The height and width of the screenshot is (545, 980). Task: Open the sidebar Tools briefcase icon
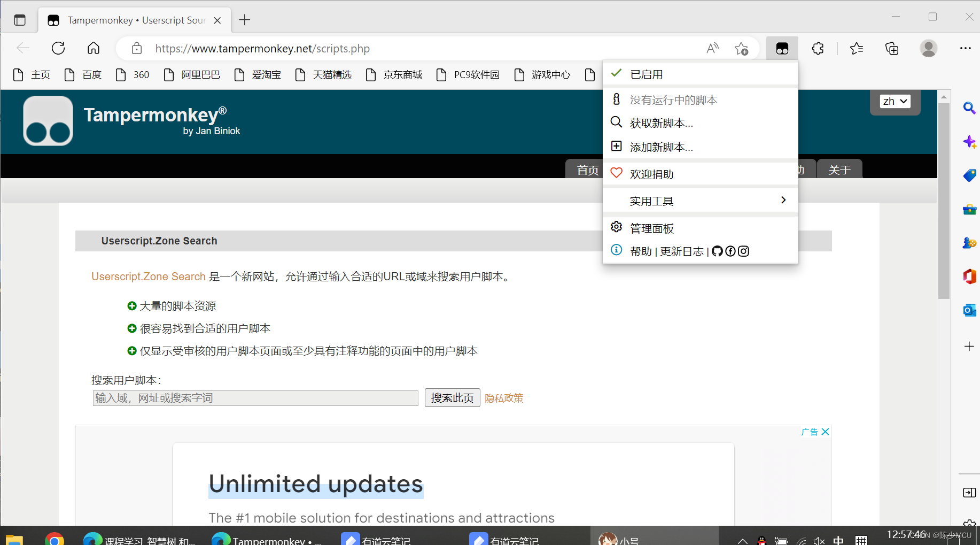coord(969,209)
